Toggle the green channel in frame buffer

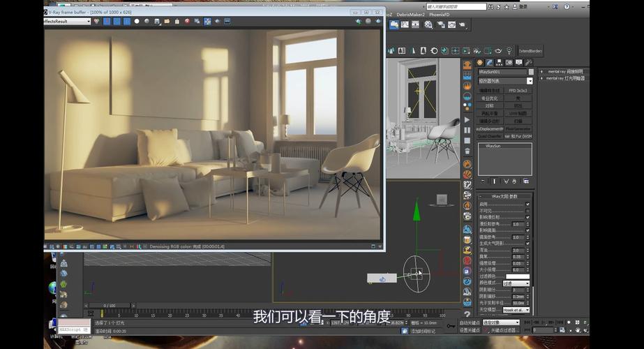(117, 22)
